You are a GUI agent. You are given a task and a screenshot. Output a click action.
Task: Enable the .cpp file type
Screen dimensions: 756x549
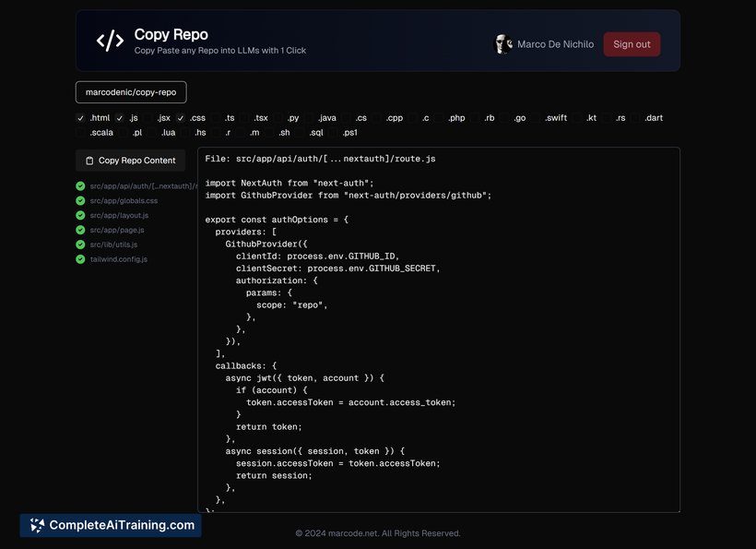(376, 118)
